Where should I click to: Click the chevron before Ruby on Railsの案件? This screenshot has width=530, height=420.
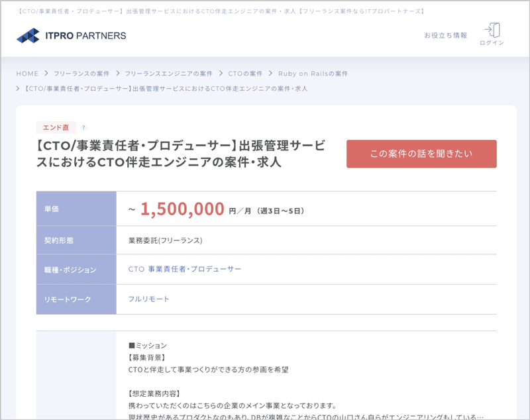pos(271,74)
